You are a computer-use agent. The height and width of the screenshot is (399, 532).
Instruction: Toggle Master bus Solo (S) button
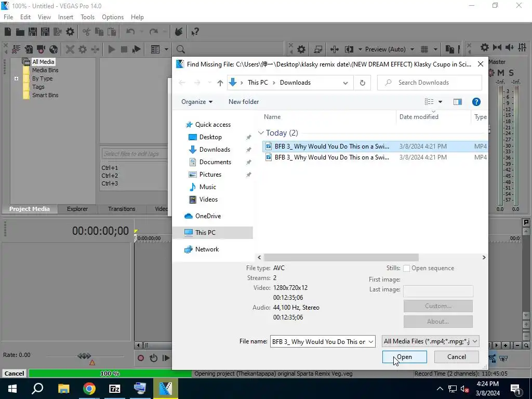(x=511, y=73)
